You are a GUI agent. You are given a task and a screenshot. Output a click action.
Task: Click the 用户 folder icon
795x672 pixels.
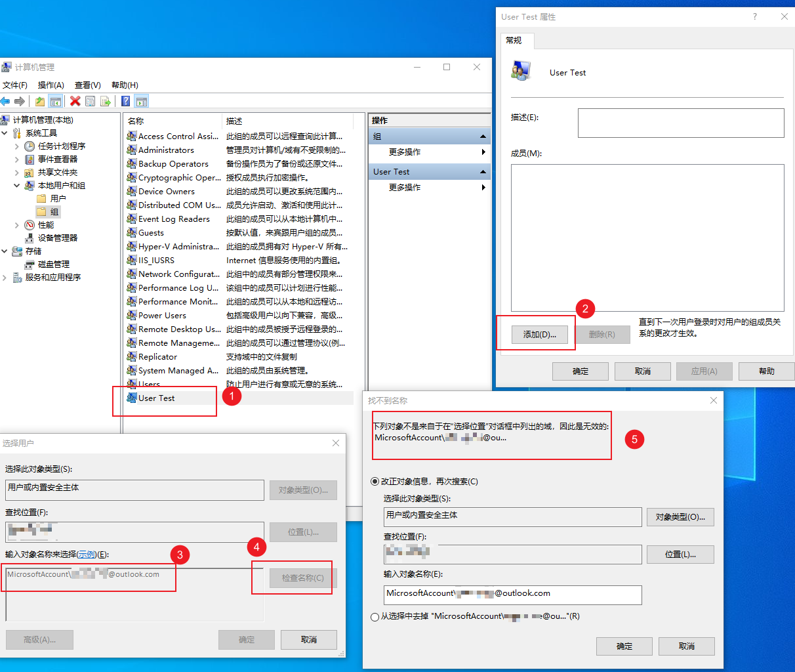(x=42, y=199)
